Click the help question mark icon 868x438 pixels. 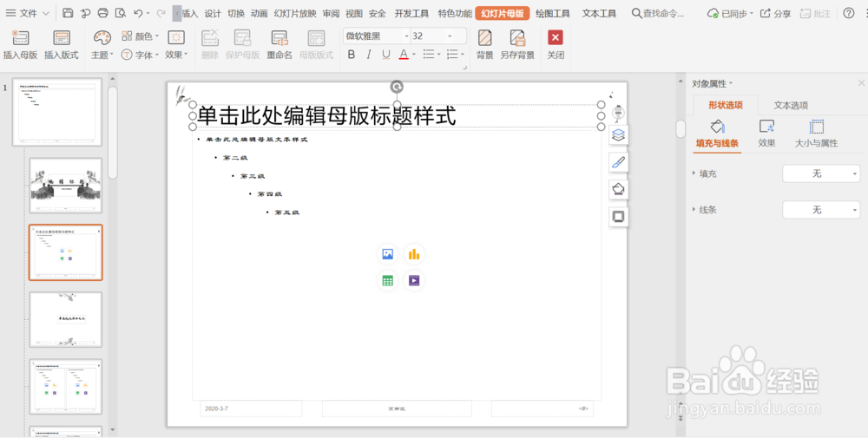pos(848,13)
